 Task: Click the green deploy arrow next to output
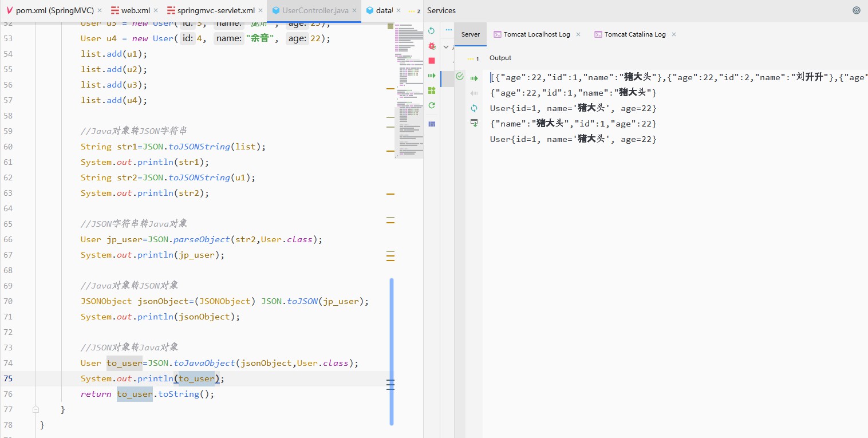pos(474,78)
